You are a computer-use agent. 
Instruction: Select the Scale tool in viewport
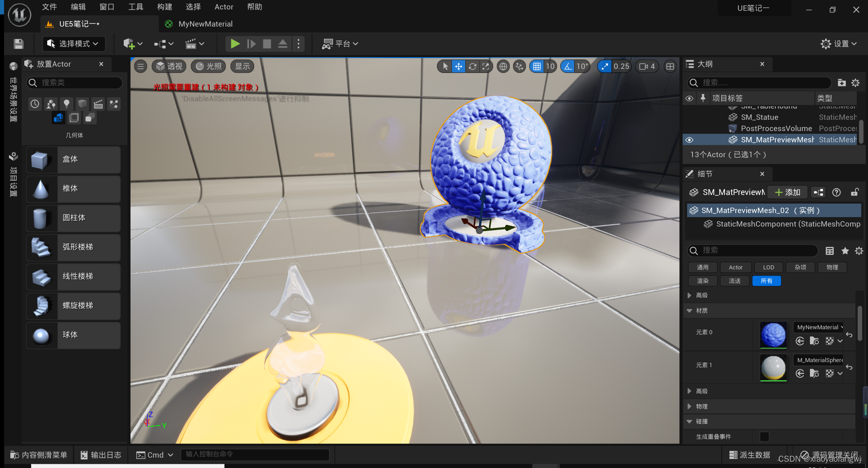[x=486, y=67]
